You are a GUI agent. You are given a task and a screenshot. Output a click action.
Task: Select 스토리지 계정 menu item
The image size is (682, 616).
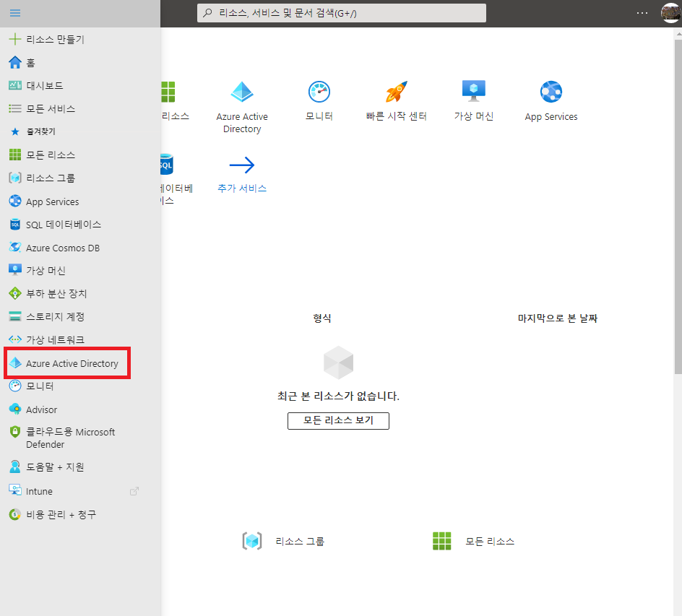tap(55, 316)
